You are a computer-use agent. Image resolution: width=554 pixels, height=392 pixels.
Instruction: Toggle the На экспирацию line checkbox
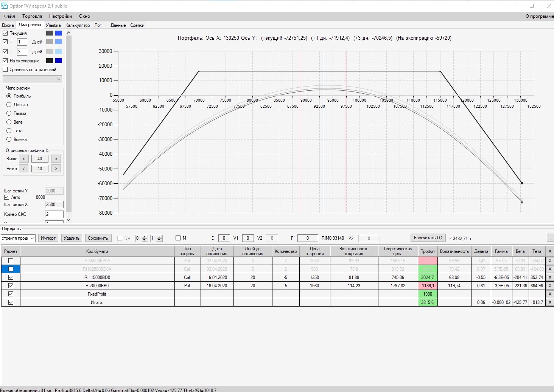tap(5, 61)
